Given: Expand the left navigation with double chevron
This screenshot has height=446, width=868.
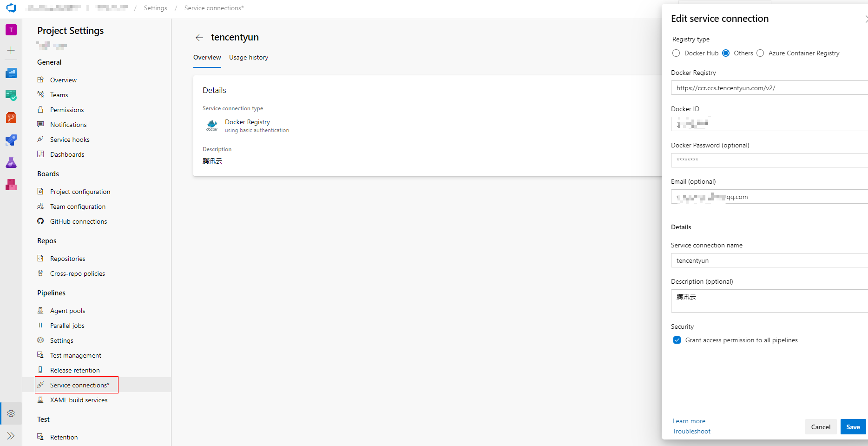Looking at the screenshot, I should (x=11, y=436).
